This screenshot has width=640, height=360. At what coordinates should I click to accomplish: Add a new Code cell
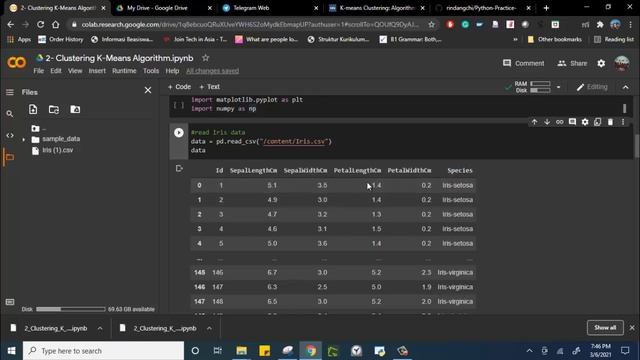click(179, 87)
